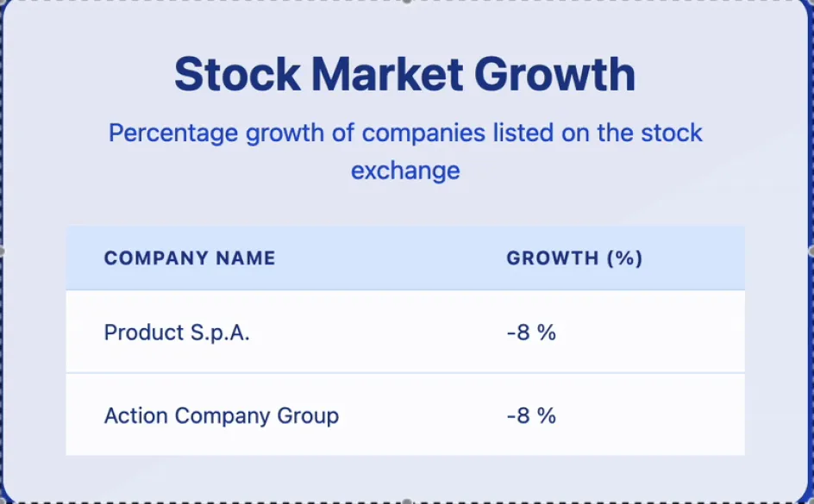Click the word "Percentage" in the subtitle
Viewport: 814px width, 504px height.
click(173, 134)
